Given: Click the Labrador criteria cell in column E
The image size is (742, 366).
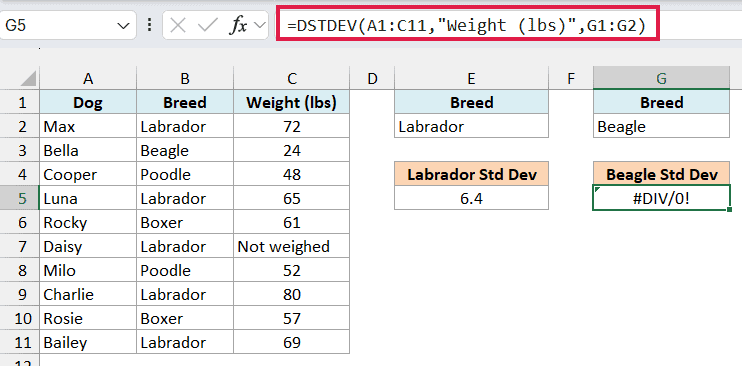Looking at the screenshot, I should coord(471,126).
